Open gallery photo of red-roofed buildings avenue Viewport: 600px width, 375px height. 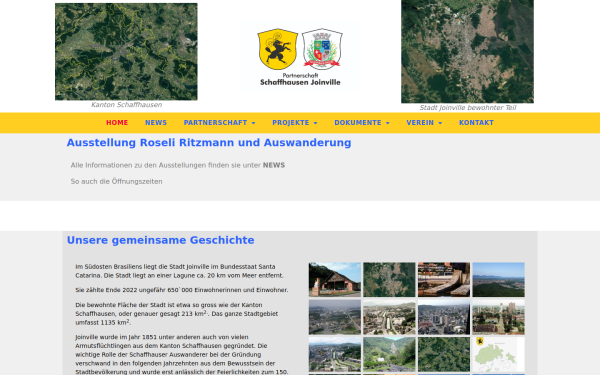tap(498, 317)
